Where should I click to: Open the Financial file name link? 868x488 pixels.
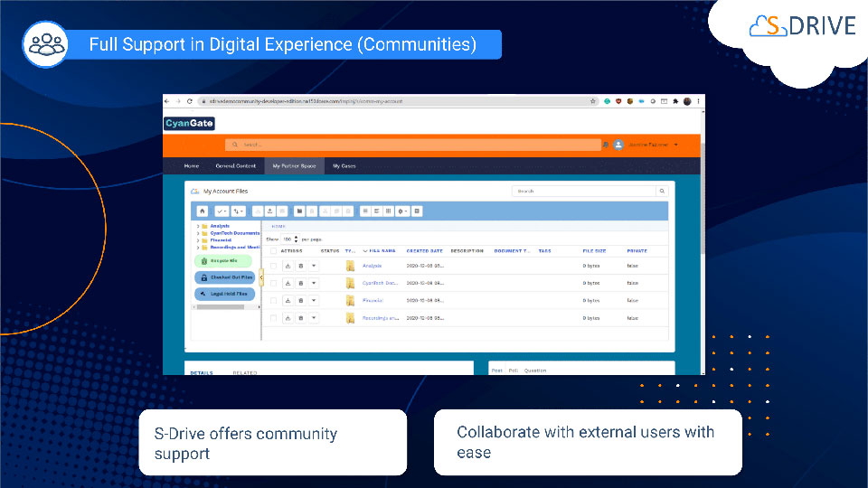tap(373, 300)
